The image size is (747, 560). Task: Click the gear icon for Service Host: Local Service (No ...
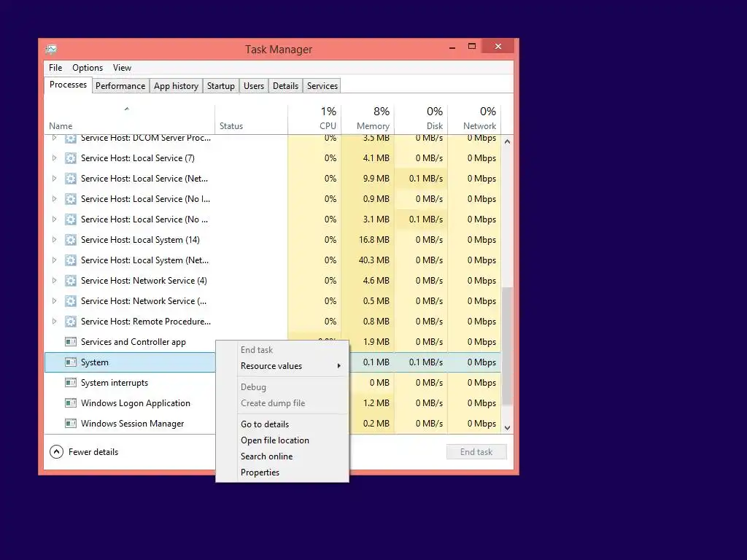[x=71, y=219]
